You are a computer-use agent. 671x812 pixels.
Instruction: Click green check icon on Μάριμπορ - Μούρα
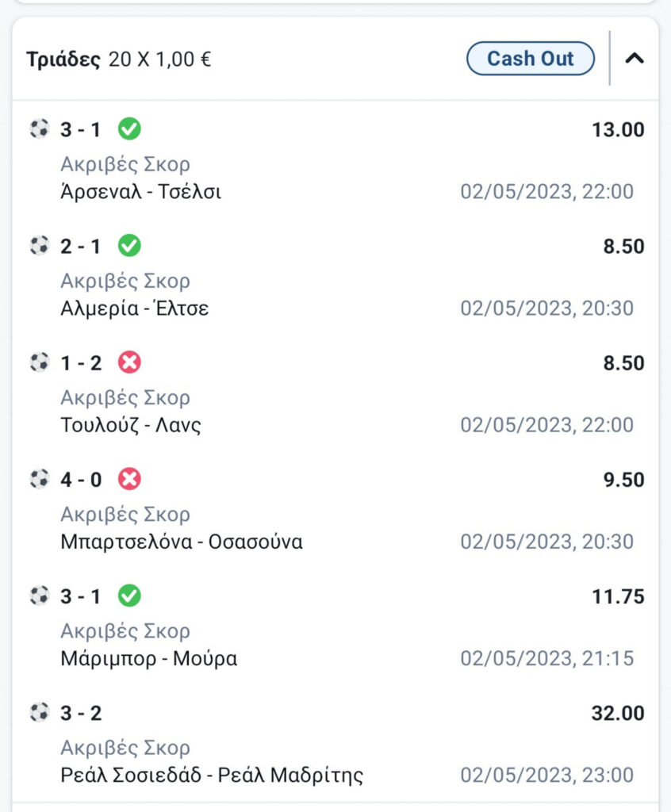point(129,596)
